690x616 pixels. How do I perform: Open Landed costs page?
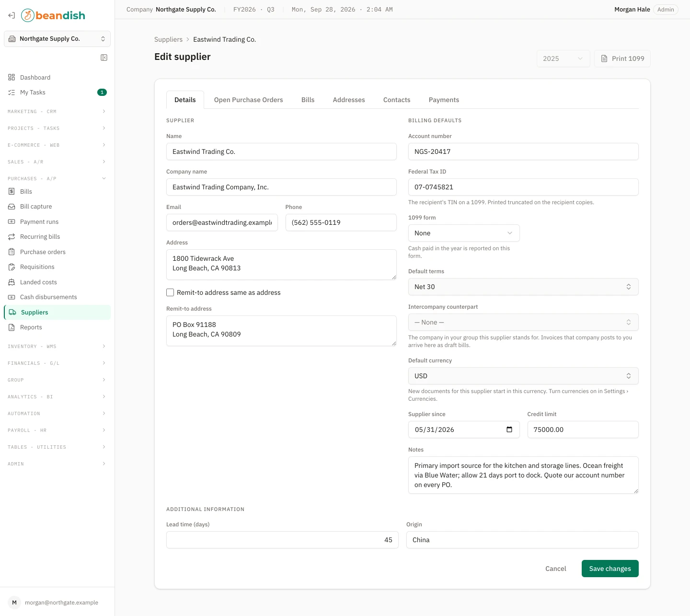57,282
